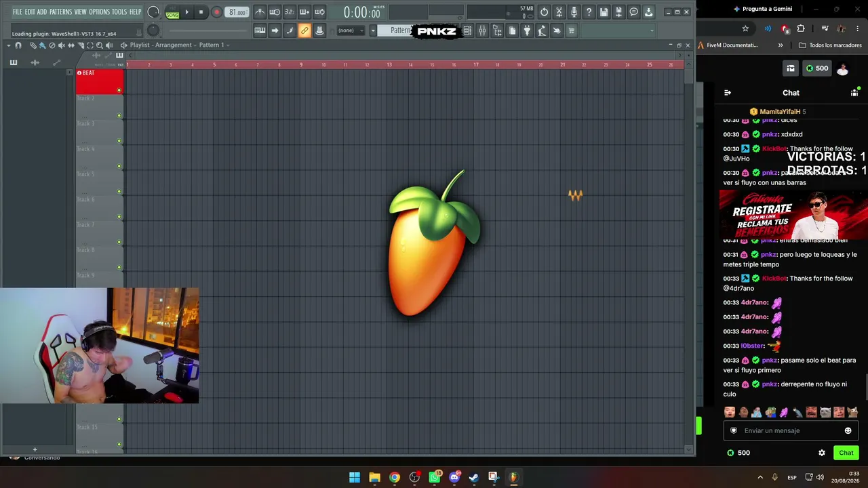Open the VIEW menu

[80, 12]
